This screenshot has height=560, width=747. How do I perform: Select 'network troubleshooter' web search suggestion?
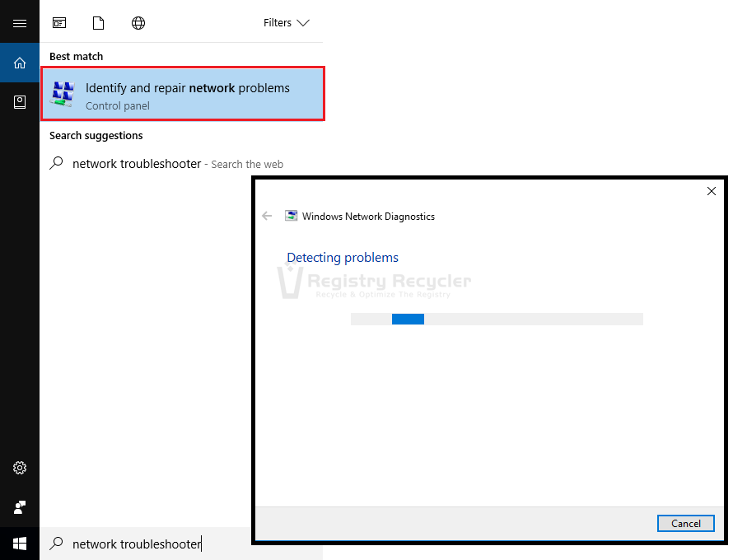tap(178, 164)
